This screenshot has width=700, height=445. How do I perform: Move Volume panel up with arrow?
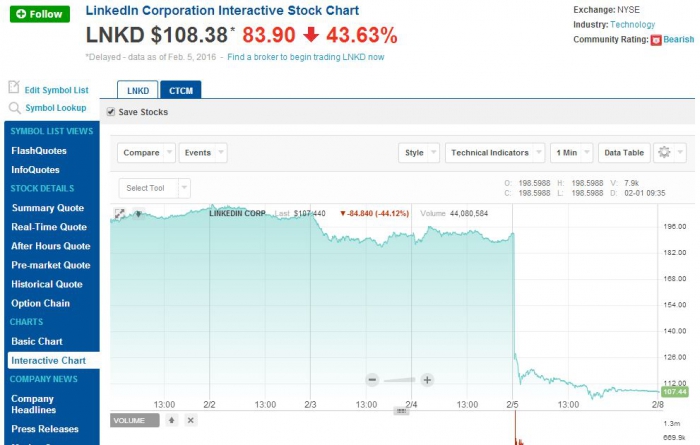[x=172, y=420]
